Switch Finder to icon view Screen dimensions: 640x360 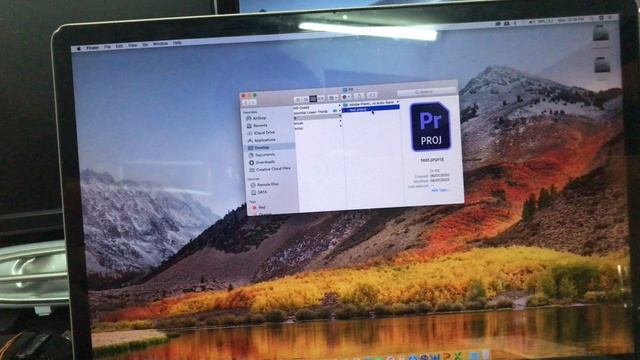click(x=298, y=100)
